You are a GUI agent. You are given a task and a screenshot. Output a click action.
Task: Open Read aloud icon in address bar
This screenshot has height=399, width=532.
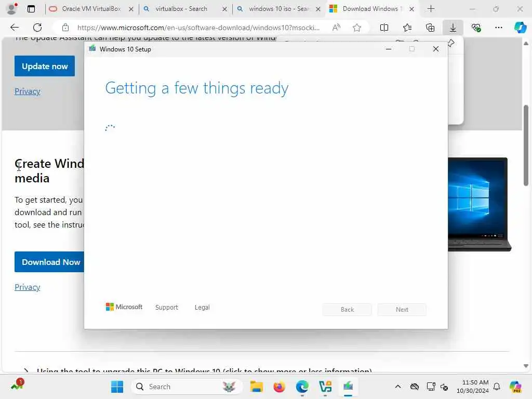[336, 28]
